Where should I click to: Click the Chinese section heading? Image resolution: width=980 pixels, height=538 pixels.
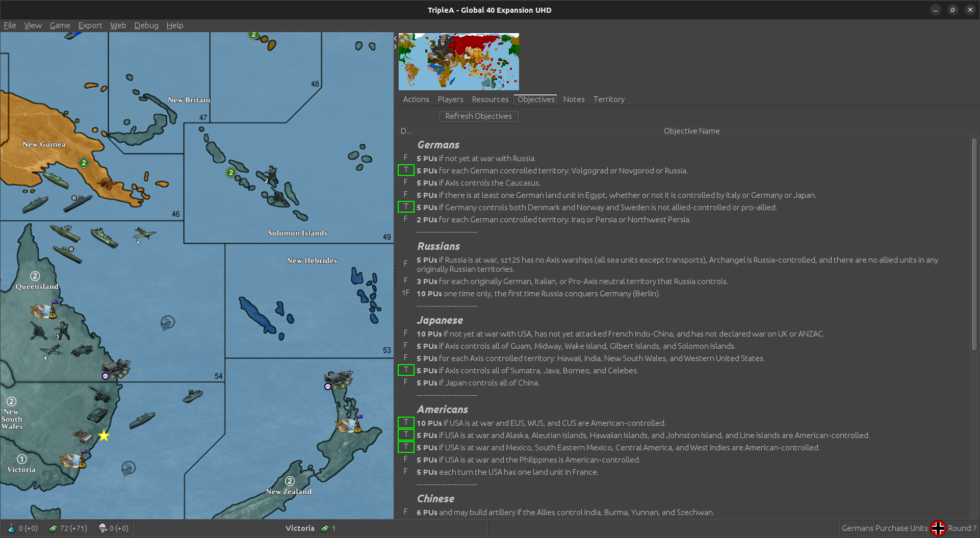pos(435,499)
